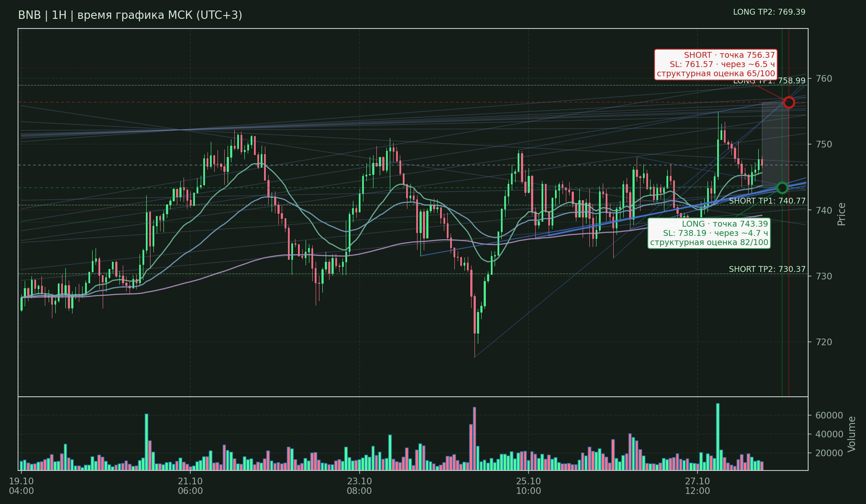Click the 20000 volume axis tick
866x504 pixels.
pyautogui.click(x=829, y=453)
